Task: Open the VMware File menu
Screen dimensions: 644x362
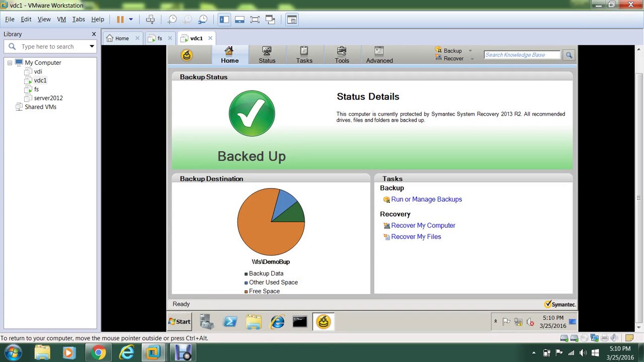Action: coord(10,19)
